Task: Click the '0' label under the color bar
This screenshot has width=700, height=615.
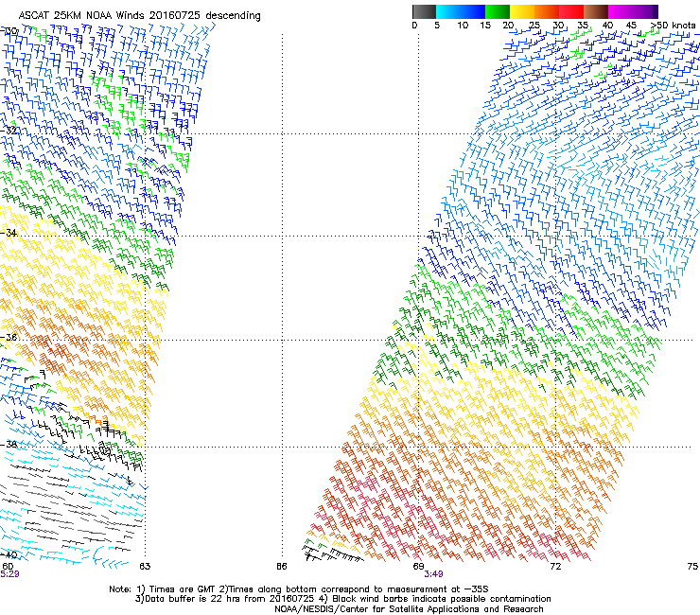Action: pos(414,26)
